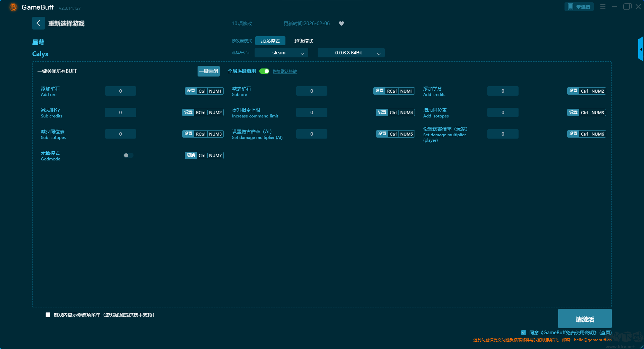Open the 0.0.6.3 64Bit version dropdown

(351, 53)
